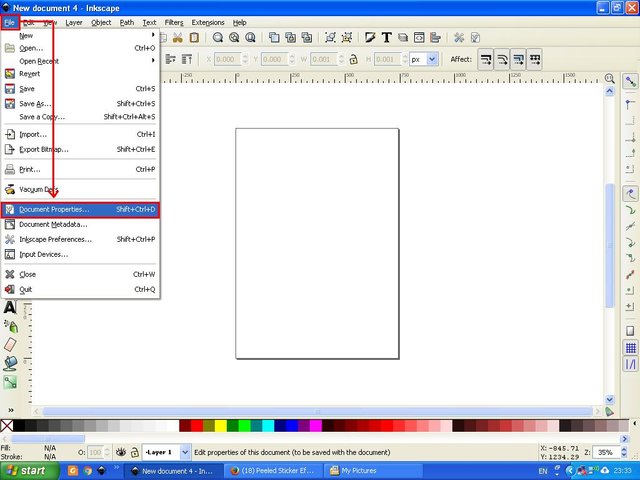Select the Paint Bucket tool
The image size is (640, 480).
click(10, 363)
